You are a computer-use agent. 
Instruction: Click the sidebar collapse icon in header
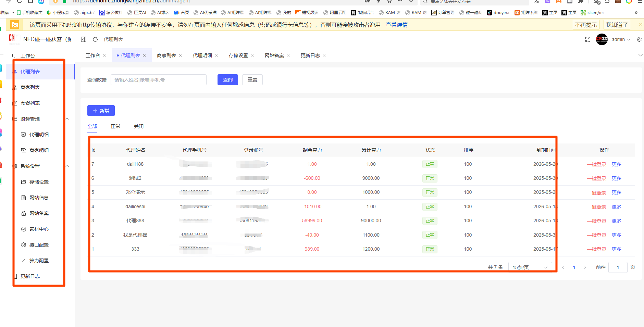click(x=84, y=39)
